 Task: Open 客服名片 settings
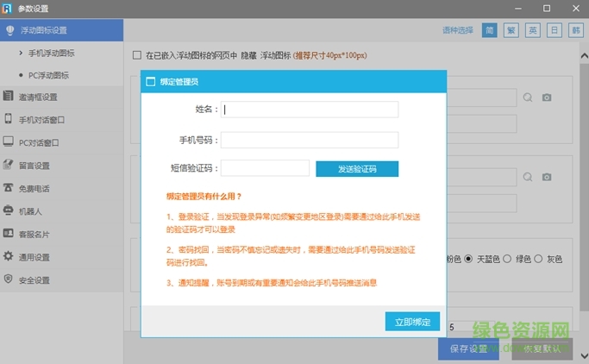34,234
